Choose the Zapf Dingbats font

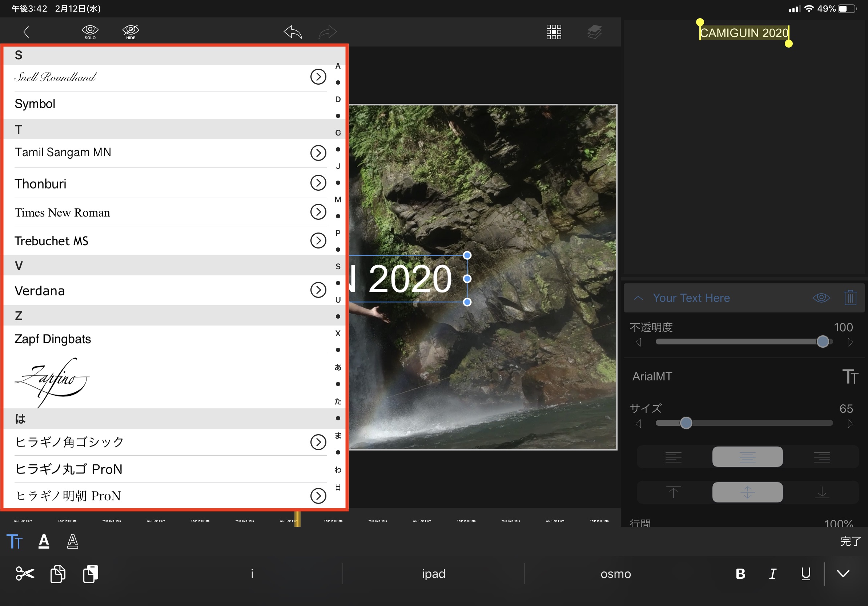pyautogui.click(x=53, y=339)
